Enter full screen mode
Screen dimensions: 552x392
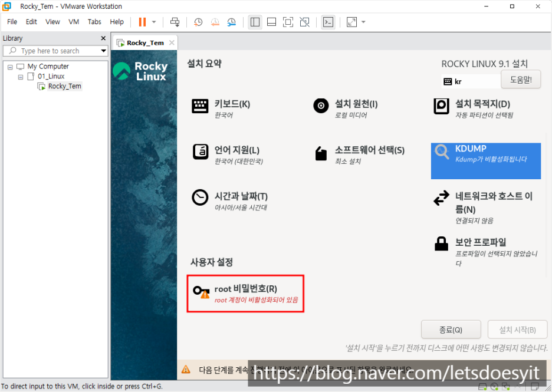pos(288,22)
